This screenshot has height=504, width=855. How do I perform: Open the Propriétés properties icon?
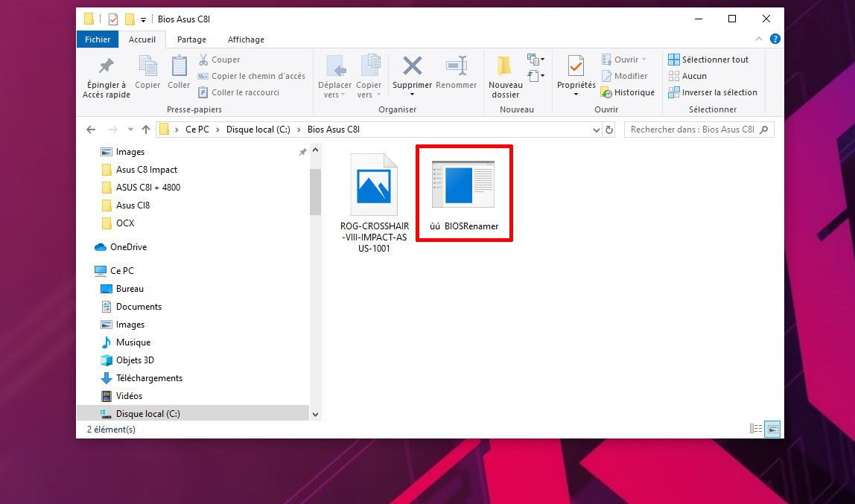coord(576,67)
